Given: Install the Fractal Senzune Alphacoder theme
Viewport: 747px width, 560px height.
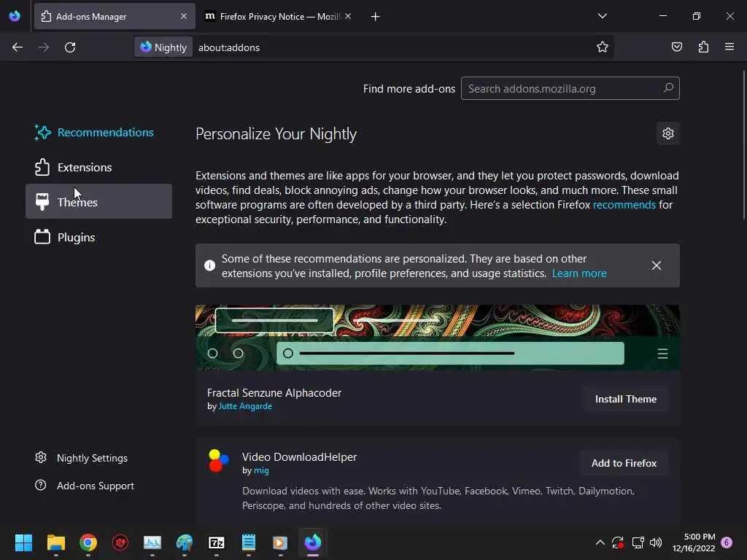Looking at the screenshot, I should tap(625, 399).
